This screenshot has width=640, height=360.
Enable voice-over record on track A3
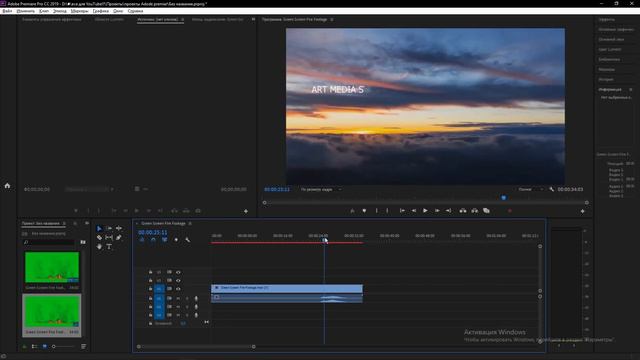(196, 315)
